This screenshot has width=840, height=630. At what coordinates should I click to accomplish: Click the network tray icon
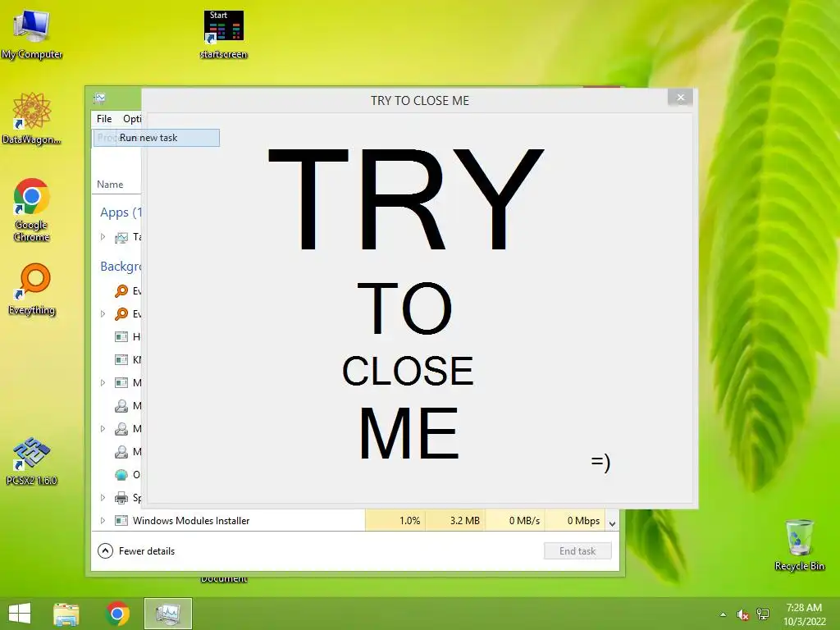763,614
